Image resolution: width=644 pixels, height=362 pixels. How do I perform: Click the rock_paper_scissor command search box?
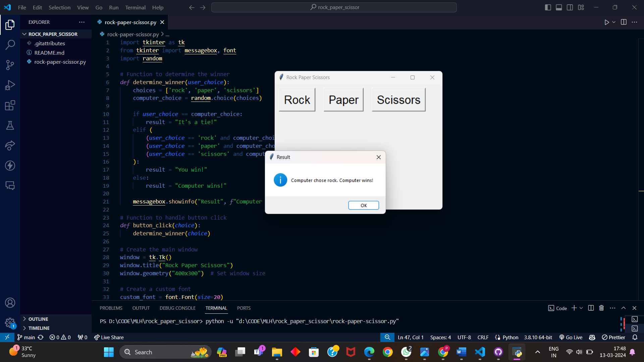pos(334,7)
